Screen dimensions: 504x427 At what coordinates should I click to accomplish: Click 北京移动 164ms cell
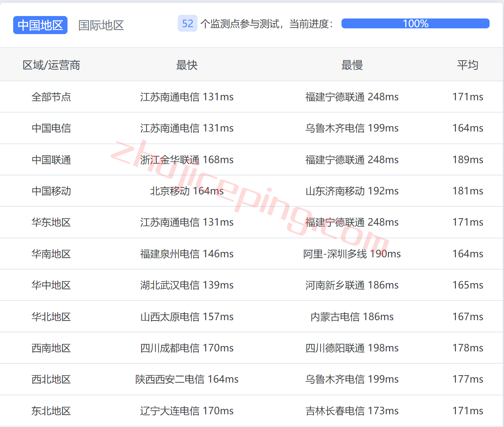(x=187, y=191)
